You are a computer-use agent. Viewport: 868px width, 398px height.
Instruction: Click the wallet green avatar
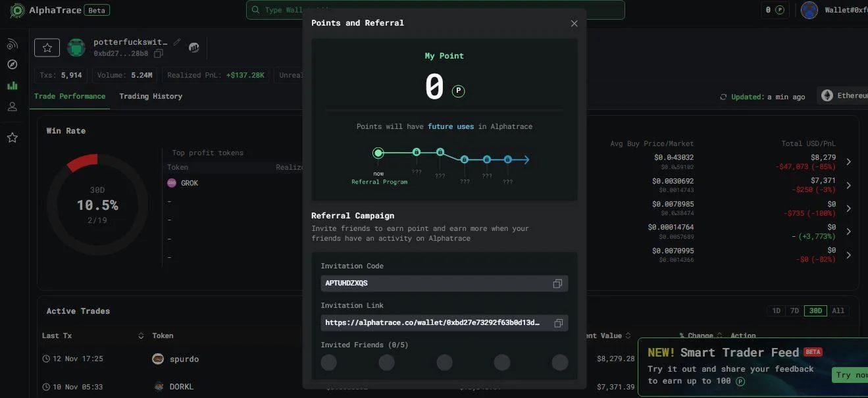click(76, 47)
